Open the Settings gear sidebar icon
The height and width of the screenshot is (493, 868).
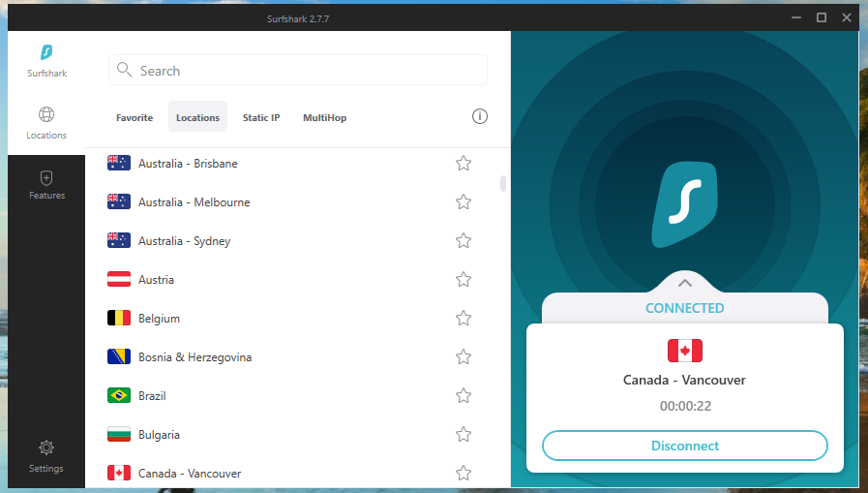(46, 447)
